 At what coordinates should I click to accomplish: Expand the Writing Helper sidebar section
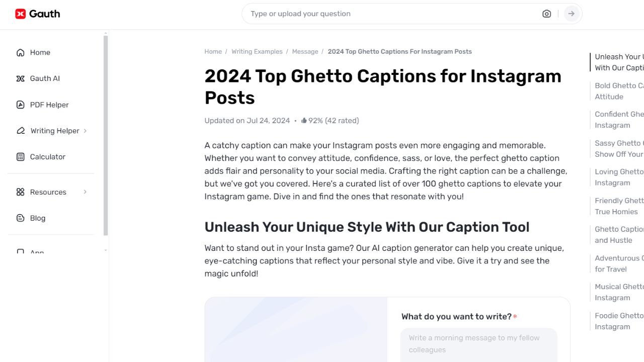pyautogui.click(x=84, y=131)
